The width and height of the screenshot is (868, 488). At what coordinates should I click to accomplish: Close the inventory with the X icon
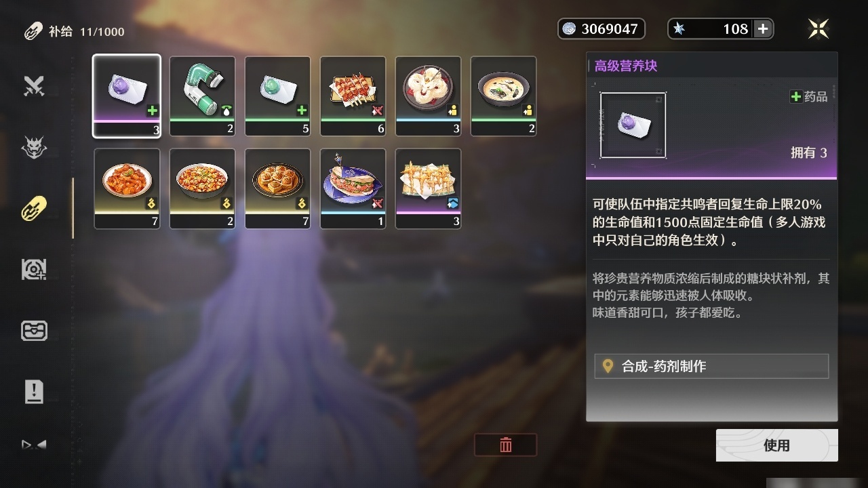[818, 28]
